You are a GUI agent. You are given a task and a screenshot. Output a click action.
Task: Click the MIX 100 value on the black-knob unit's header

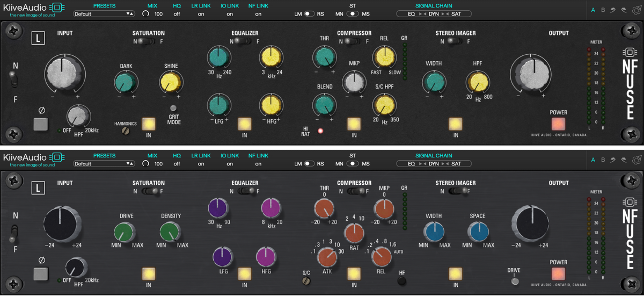(x=158, y=163)
